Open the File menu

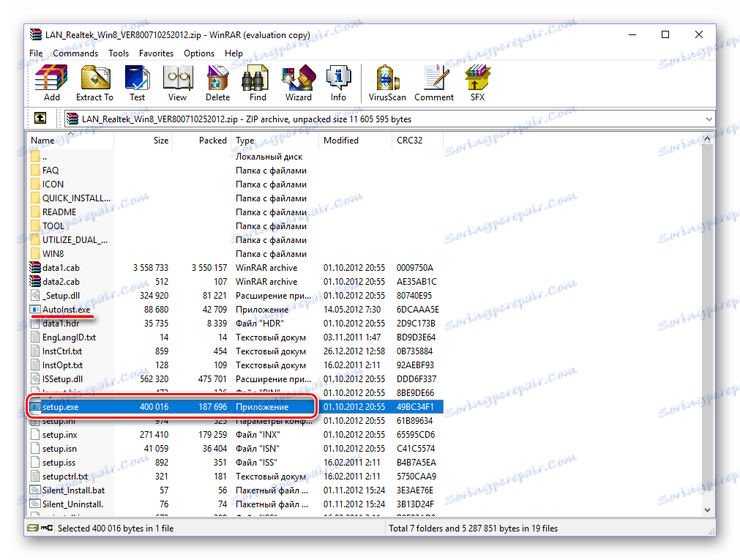click(36, 53)
